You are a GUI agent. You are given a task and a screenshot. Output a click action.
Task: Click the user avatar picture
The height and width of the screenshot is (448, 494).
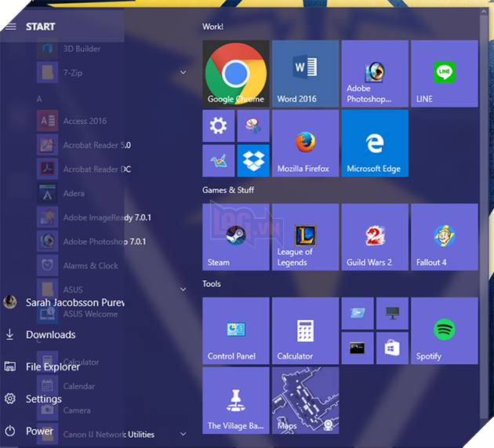point(9,302)
